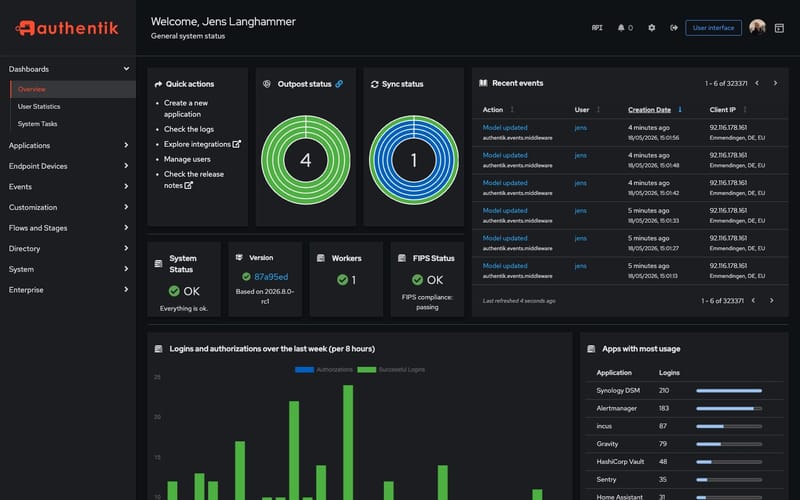800x500 pixels.
Task: Click 'Synology DSM' in applications list
Action: click(618, 391)
